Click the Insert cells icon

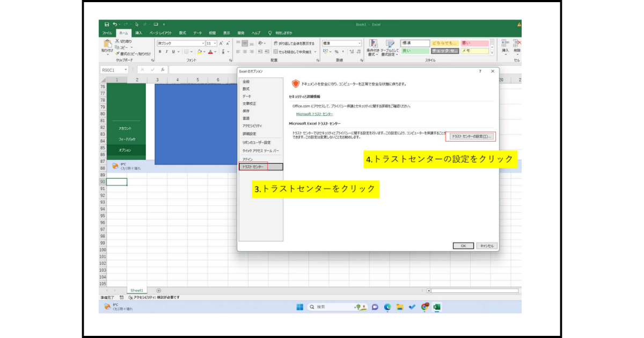505,43
